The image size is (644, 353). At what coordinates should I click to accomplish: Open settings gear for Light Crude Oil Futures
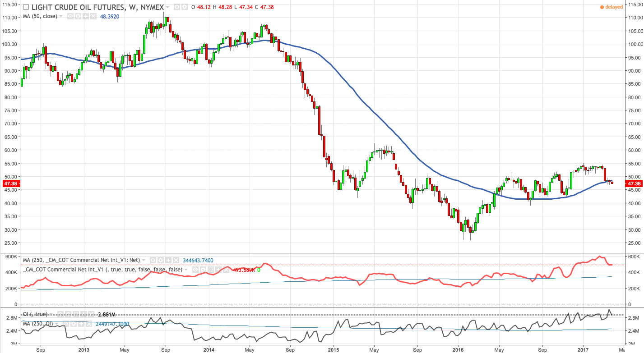(185, 7)
